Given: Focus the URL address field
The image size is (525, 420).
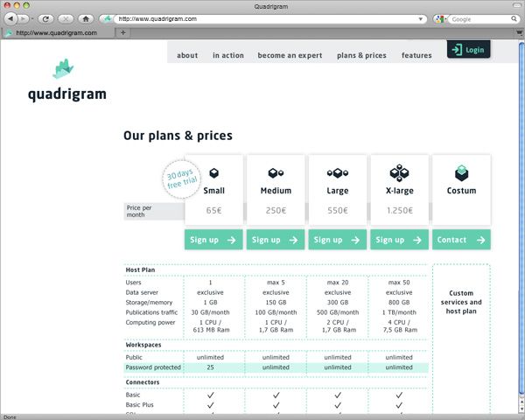Looking at the screenshot, I should pyautogui.click(x=266, y=19).
